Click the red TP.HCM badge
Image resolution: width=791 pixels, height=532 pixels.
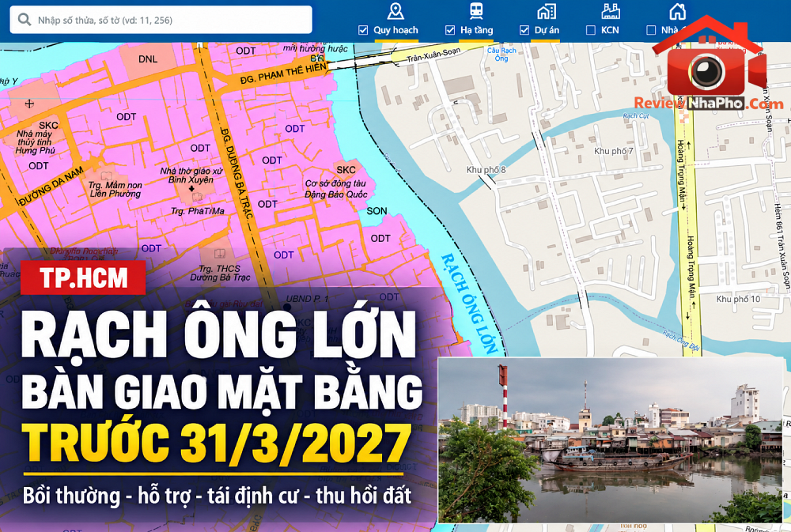(83, 277)
